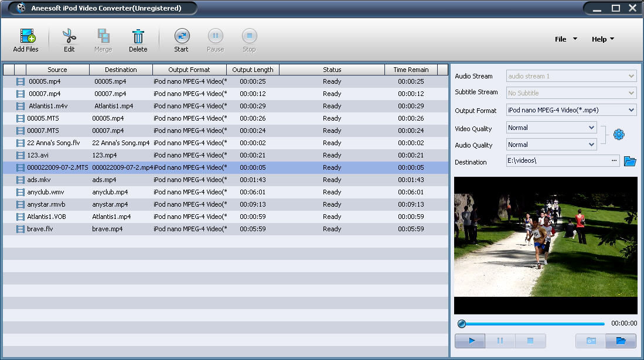Select the ads.mkv file row

(x=39, y=180)
